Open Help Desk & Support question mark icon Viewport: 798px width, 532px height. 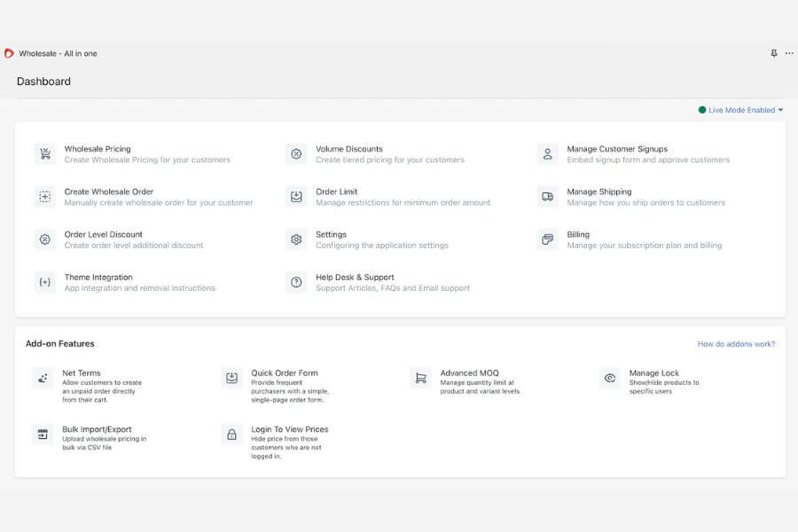tap(295, 282)
